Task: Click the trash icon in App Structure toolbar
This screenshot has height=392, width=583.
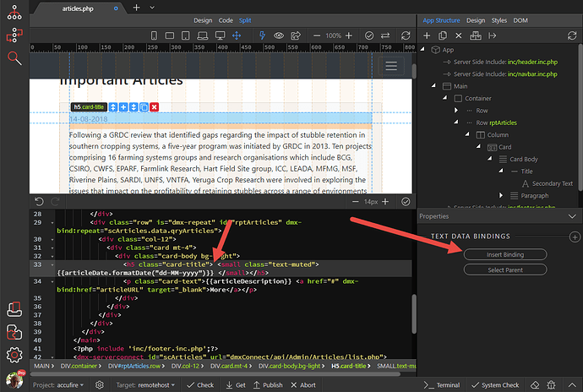Action: coord(458,35)
